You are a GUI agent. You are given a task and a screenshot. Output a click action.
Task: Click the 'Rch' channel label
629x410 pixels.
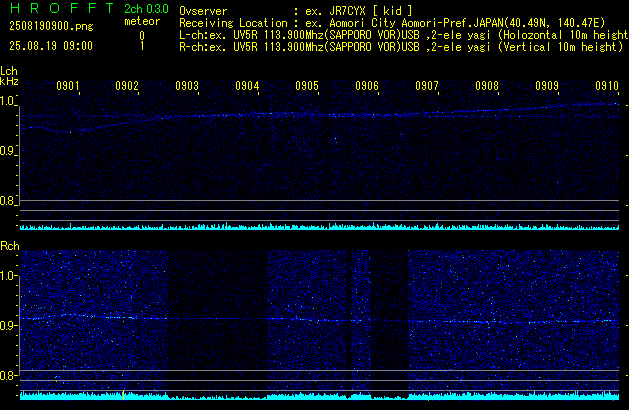point(10,246)
